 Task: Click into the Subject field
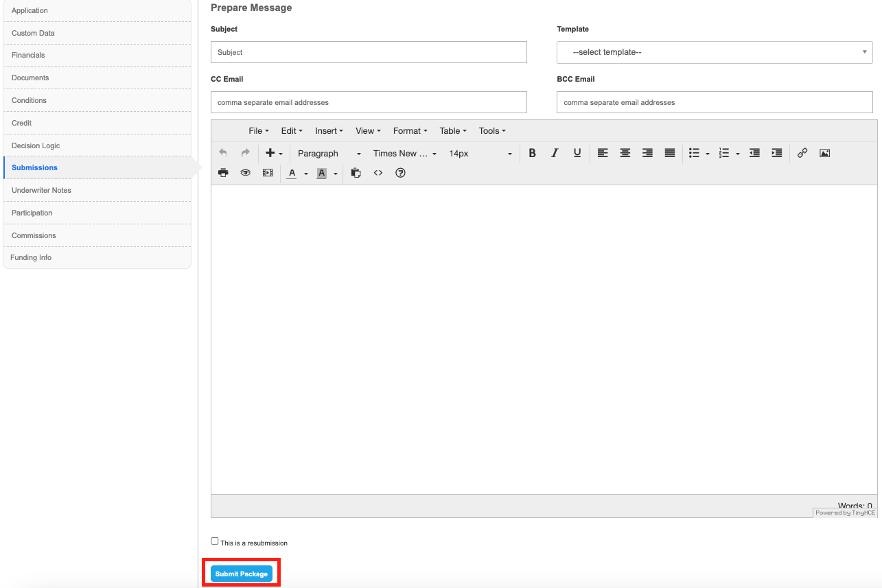[x=369, y=52]
